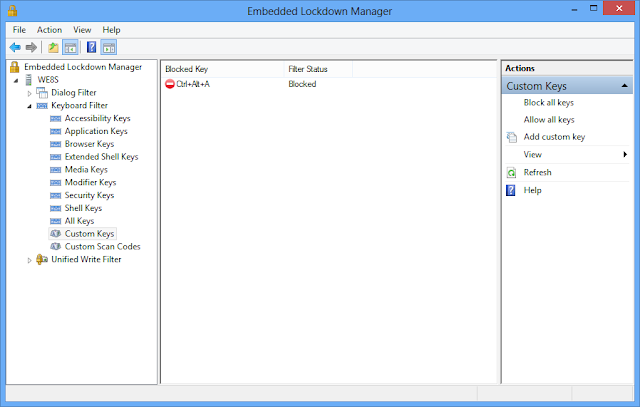
Task: Click the Keyboard Filter keyboard icon
Action: (x=42, y=106)
